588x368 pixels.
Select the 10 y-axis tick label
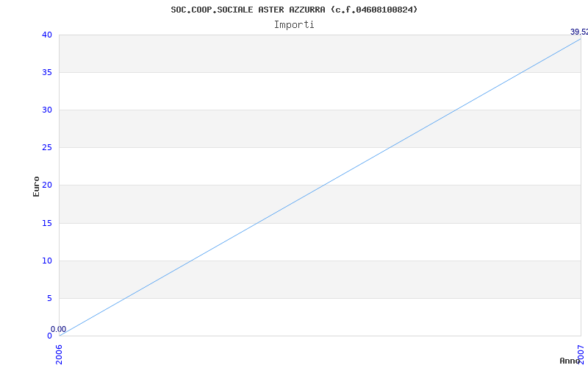point(47,261)
